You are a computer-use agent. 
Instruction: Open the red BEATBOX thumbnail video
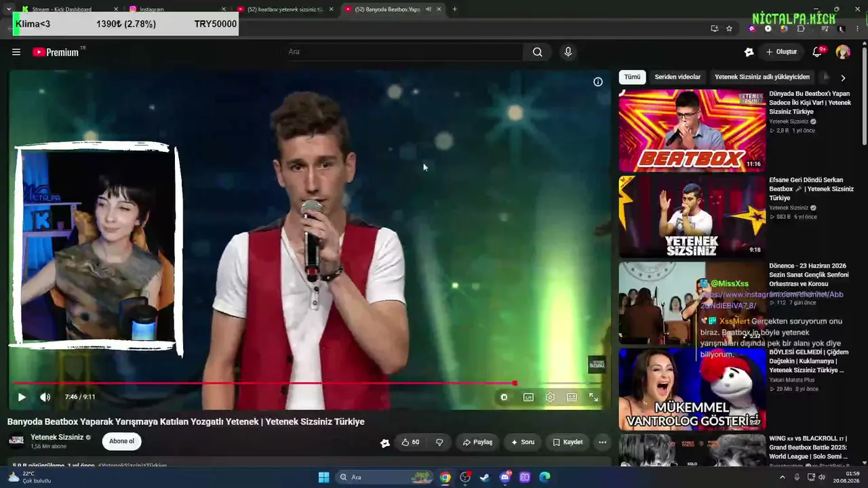[692, 130]
